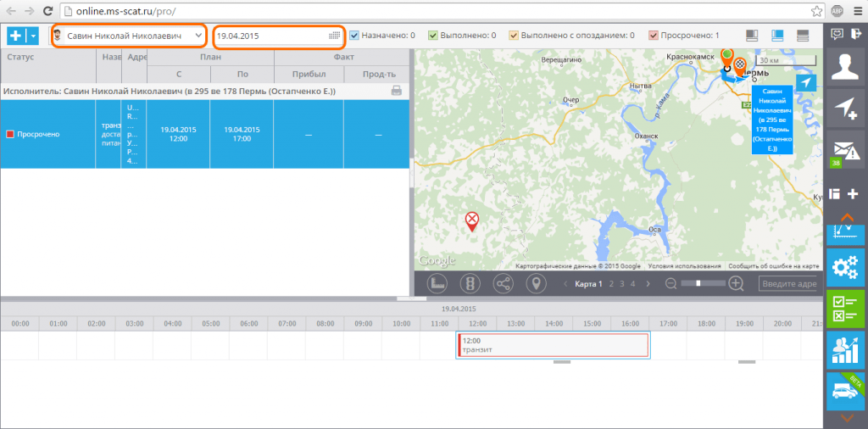Open the gears settings icon in sidebar
This screenshot has height=429, width=868.
click(845, 267)
